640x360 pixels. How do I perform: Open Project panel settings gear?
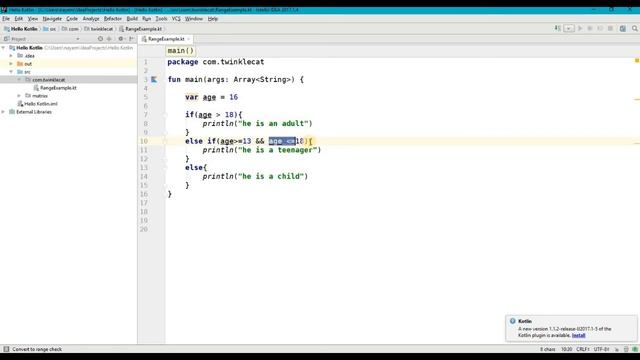click(x=121, y=39)
